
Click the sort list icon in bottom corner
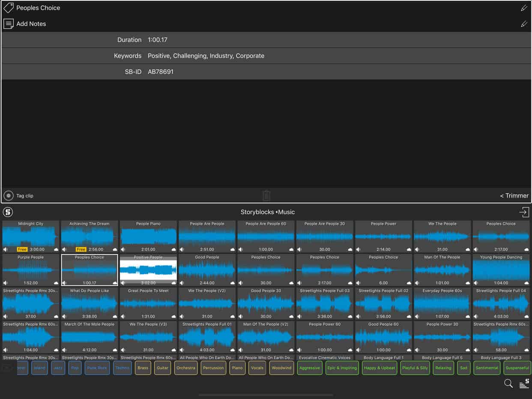click(524, 384)
